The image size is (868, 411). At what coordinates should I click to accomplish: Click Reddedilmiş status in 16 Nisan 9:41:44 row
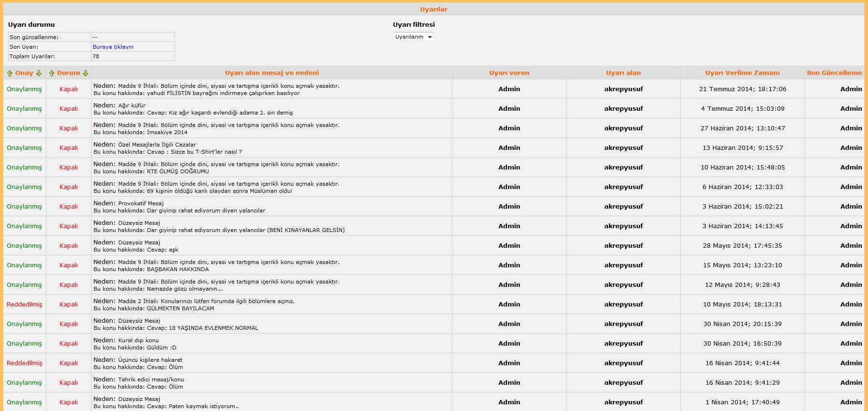[x=24, y=363]
